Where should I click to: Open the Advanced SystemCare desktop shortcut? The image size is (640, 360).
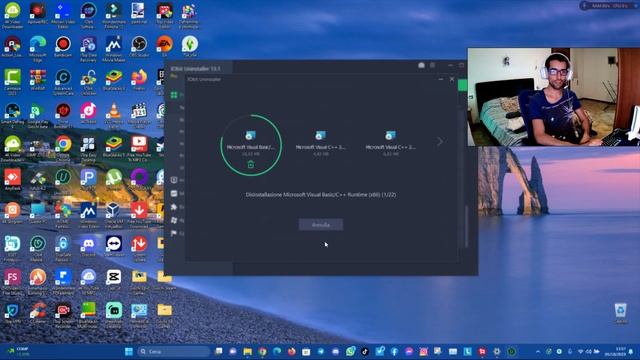click(x=63, y=82)
